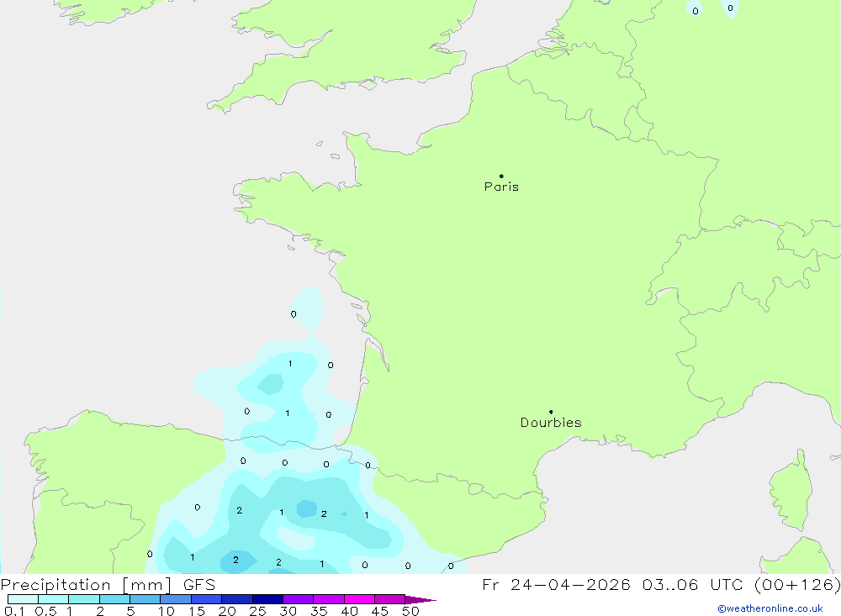Select the black dot marking Dourbies

tap(551, 412)
